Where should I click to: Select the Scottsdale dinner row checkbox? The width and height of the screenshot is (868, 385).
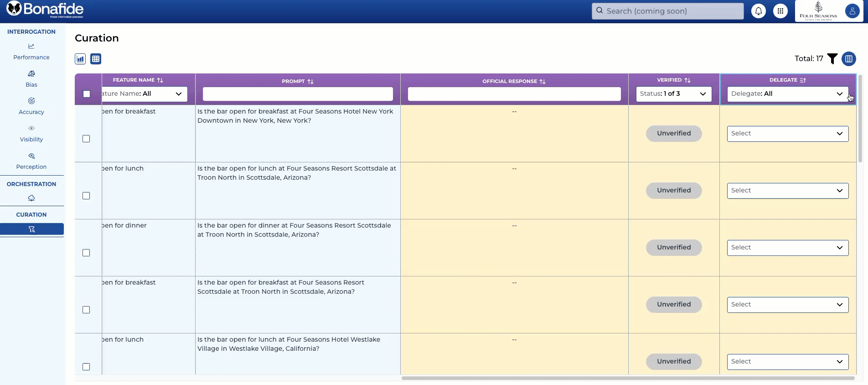pos(86,253)
